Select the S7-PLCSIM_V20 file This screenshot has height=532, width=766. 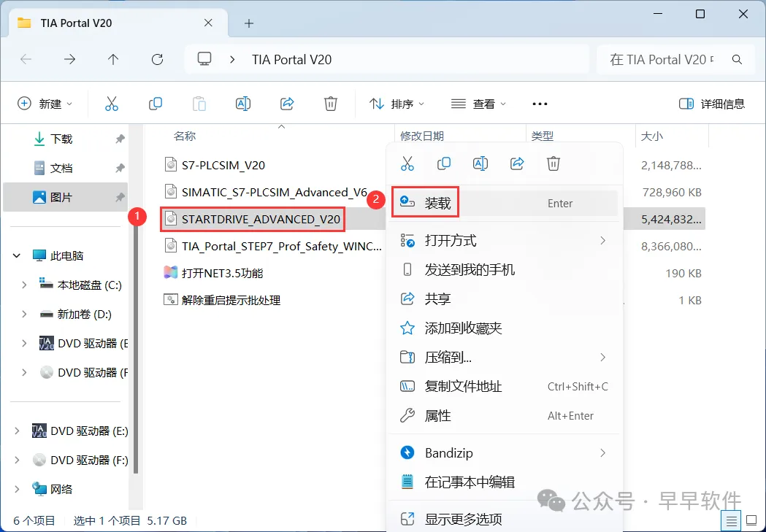coord(223,165)
